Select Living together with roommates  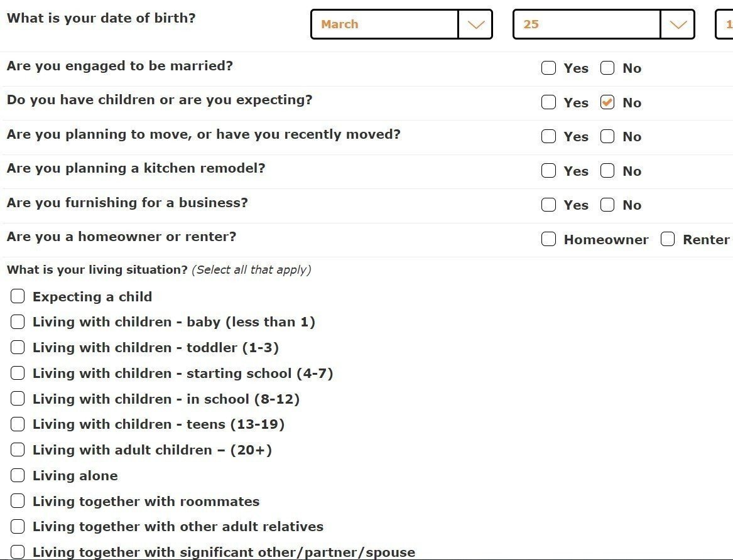coord(17,501)
